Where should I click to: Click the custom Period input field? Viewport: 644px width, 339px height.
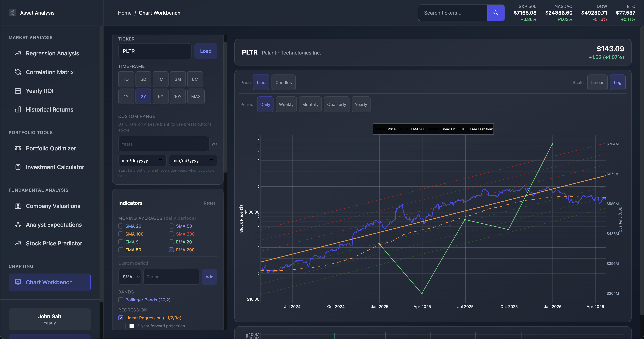[171, 277]
